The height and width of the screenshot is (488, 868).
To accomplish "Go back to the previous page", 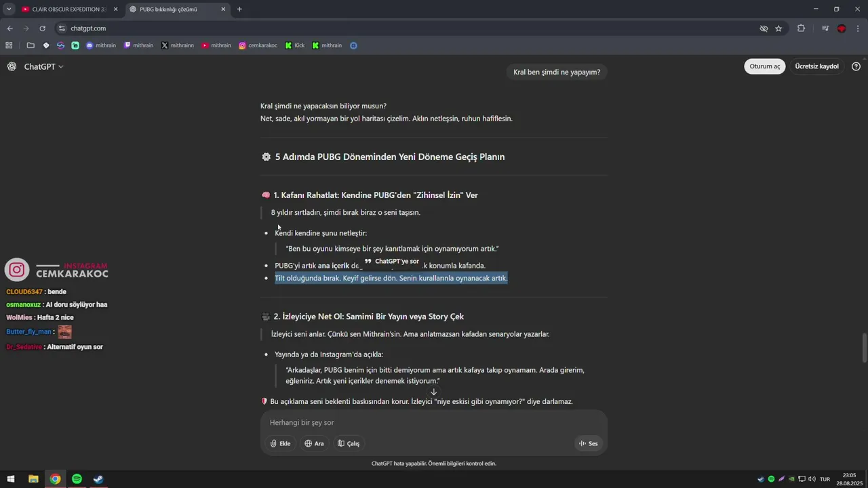I will (x=9, y=28).
